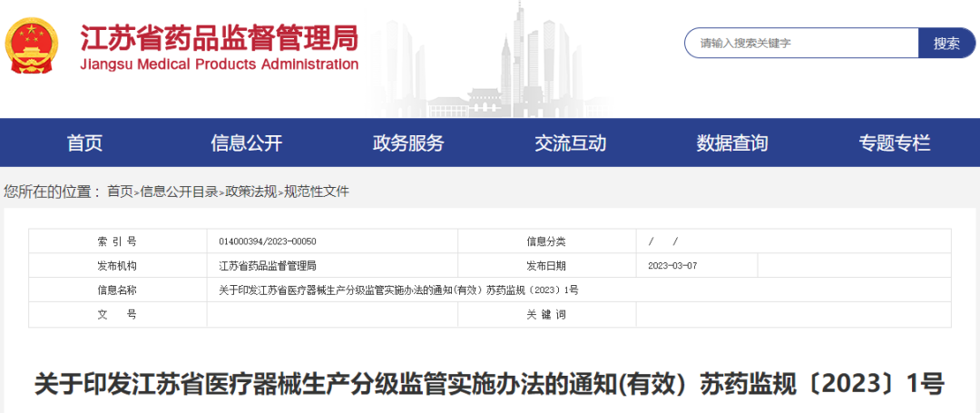Viewport: 980px width, 413px height.
Task: Click the 信息名称 label cell
Action: 117,290
